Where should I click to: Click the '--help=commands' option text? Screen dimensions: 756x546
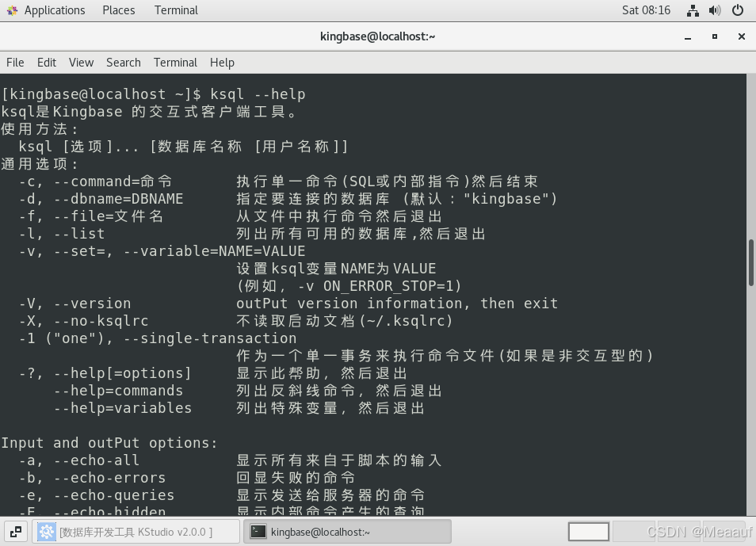point(119,390)
